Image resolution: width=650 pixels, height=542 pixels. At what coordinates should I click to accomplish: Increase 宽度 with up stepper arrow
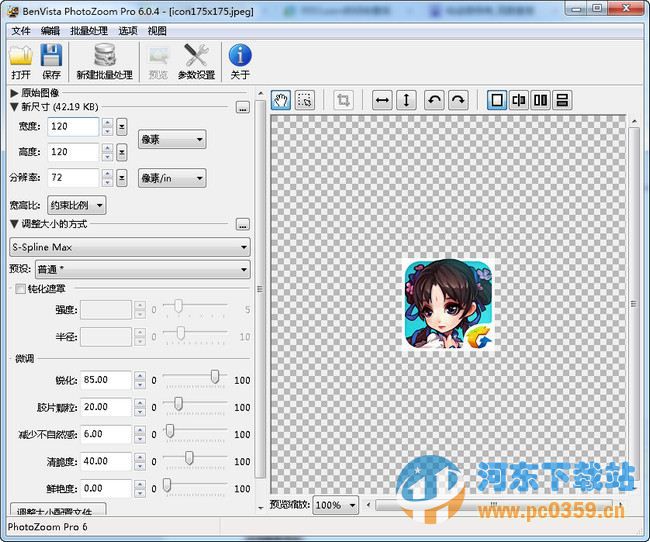click(x=108, y=122)
